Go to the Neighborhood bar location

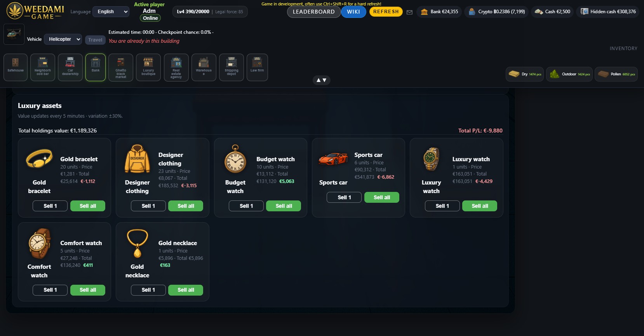pyautogui.click(x=43, y=67)
